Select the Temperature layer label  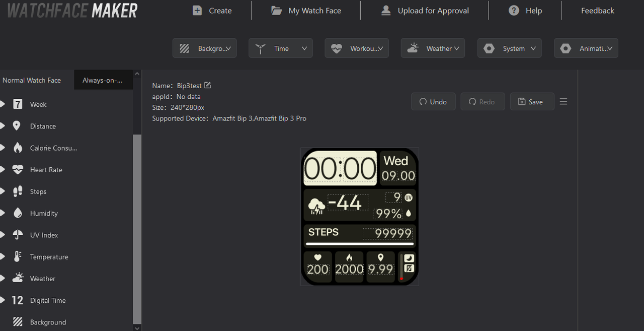tap(49, 257)
